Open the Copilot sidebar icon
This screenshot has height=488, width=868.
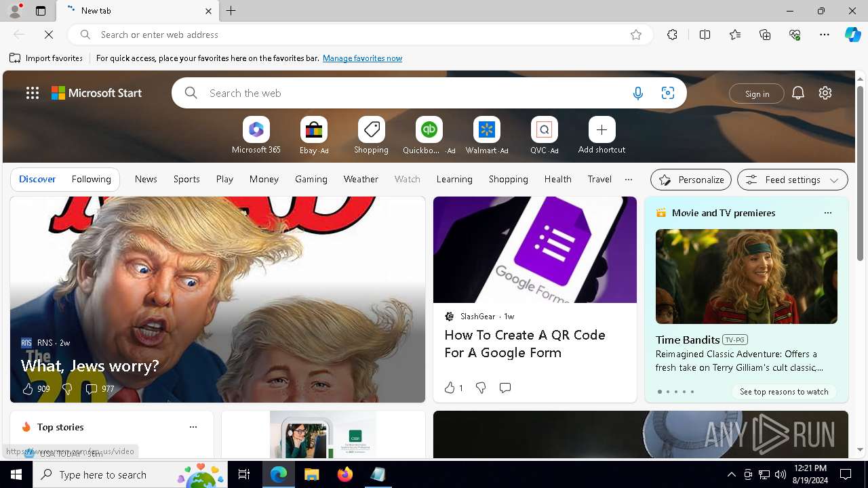pyautogui.click(x=852, y=35)
